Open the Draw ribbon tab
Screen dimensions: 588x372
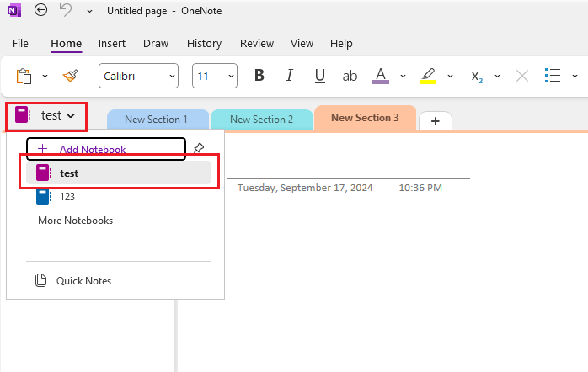coord(156,44)
